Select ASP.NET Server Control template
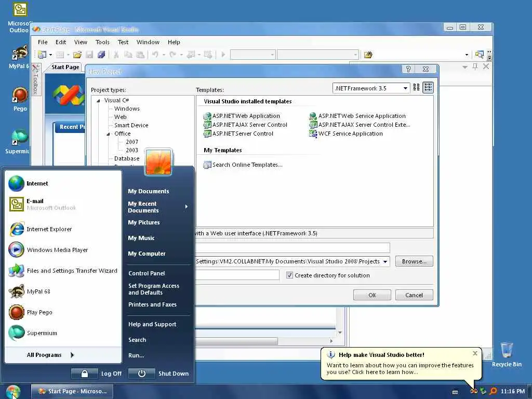 click(x=238, y=134)
